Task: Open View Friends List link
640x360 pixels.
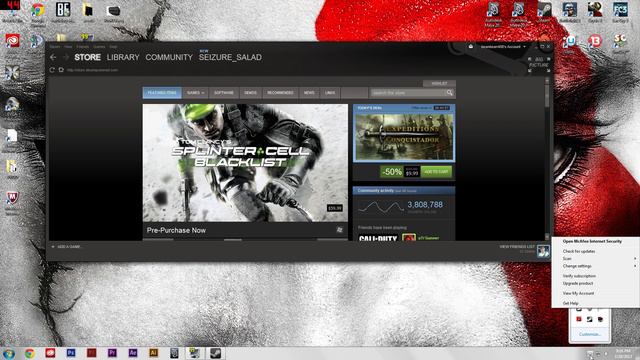Action: click(x=517, y=247)
